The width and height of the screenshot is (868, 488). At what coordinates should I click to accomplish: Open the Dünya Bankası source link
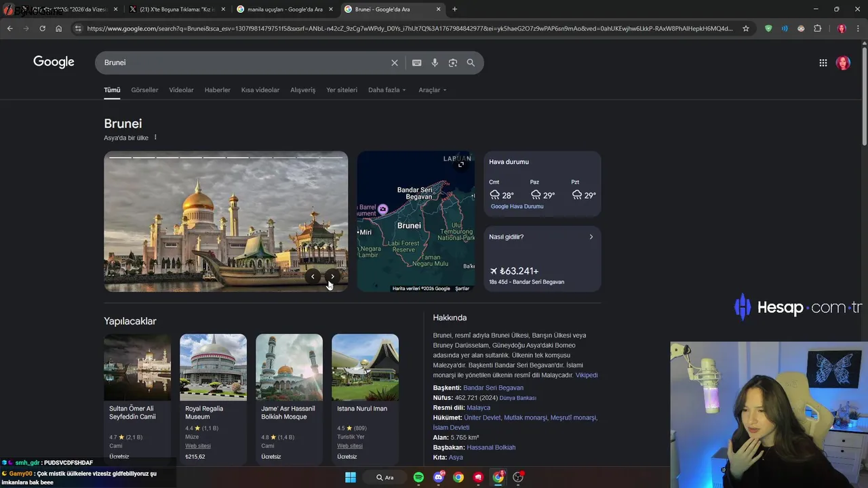pyautogui.click(x=517, y=399)
